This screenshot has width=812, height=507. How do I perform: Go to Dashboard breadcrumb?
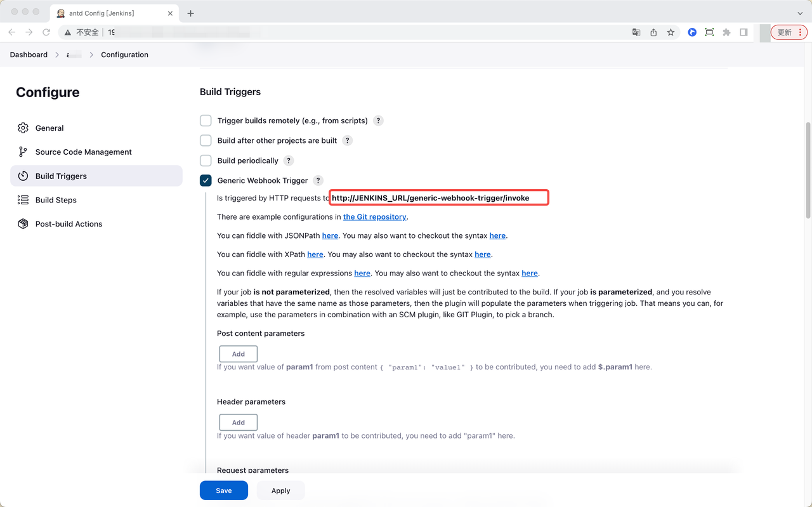point(29,55)
